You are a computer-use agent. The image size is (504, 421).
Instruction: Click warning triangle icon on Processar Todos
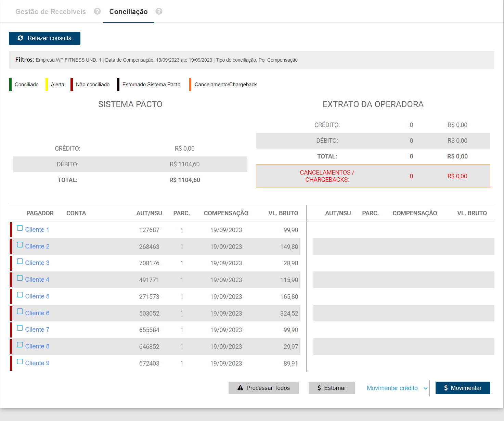240,388
